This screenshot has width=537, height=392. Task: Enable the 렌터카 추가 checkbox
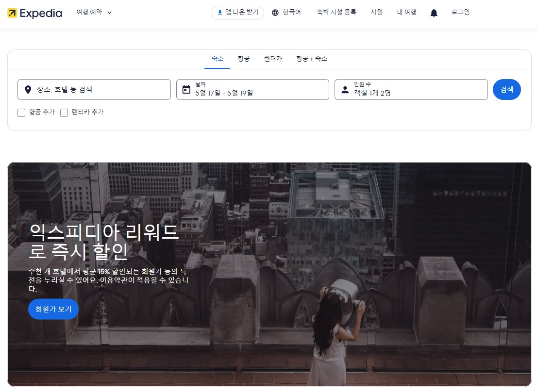point(64,113)
